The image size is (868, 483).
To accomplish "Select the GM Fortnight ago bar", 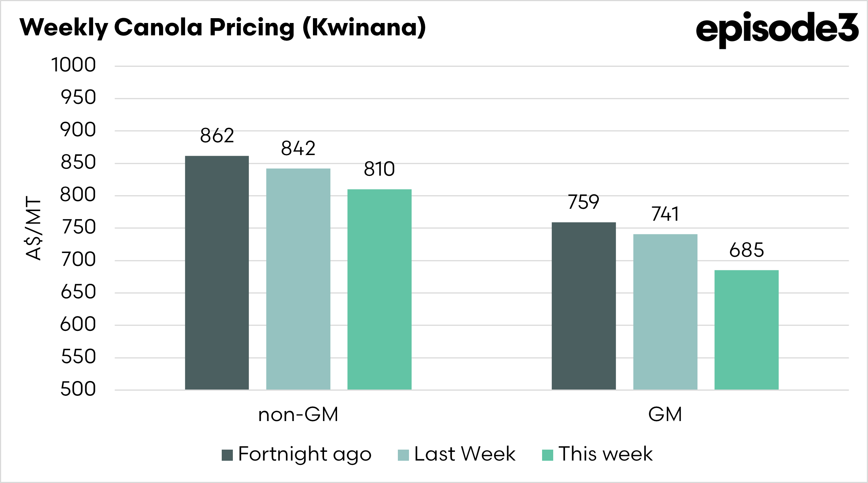I will [x=584, y=306].
